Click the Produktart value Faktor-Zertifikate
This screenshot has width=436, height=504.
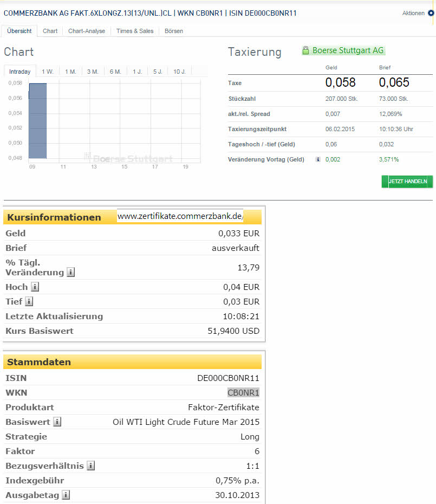point(224,407)
